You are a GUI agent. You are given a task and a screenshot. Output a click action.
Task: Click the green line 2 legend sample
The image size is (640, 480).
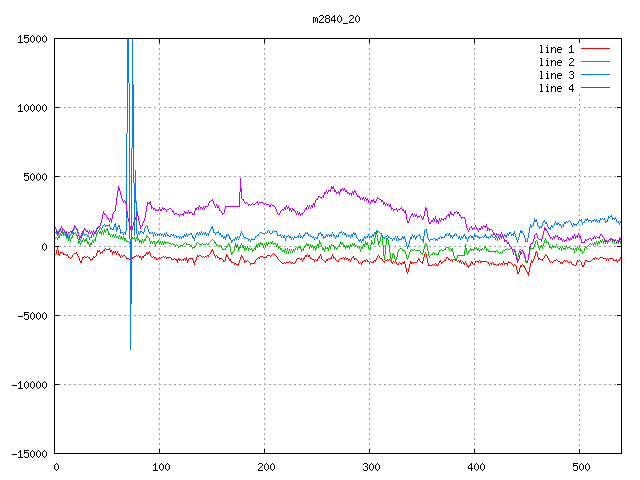point(595,62)
